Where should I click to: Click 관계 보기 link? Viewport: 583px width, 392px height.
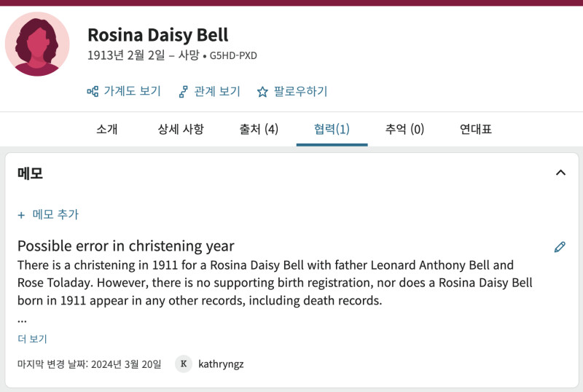[217, 91]
